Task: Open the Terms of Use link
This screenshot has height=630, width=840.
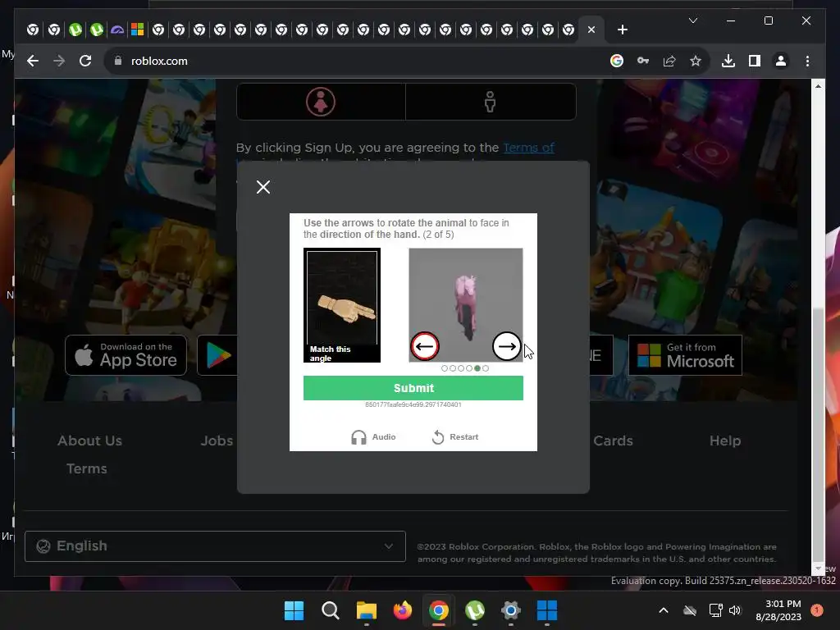Action: coord(529,148)
